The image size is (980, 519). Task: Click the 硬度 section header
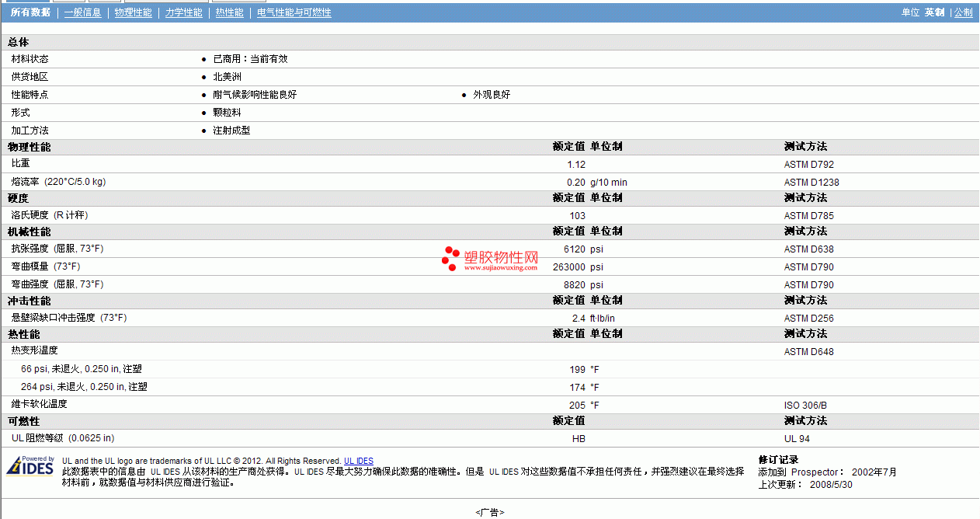[19, 198]
